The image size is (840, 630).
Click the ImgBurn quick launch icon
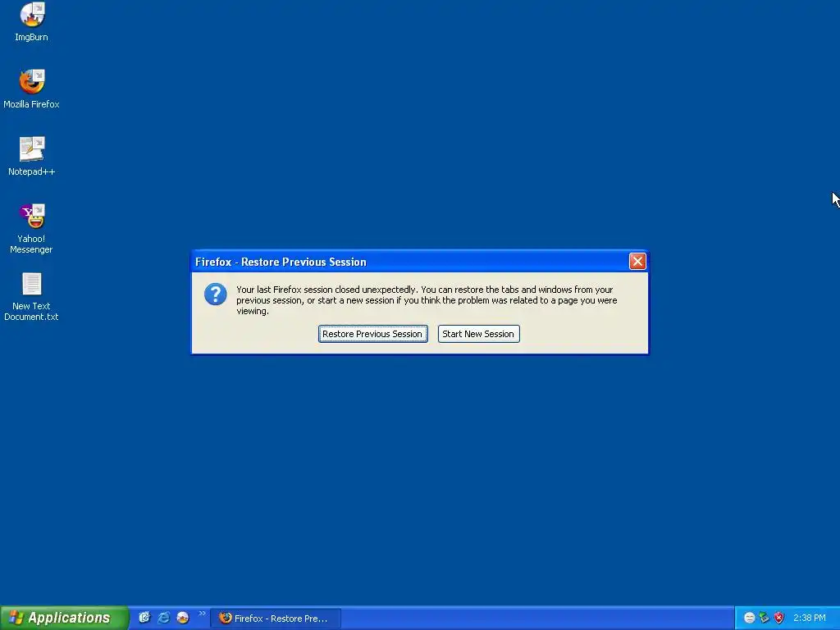point(183,618)
